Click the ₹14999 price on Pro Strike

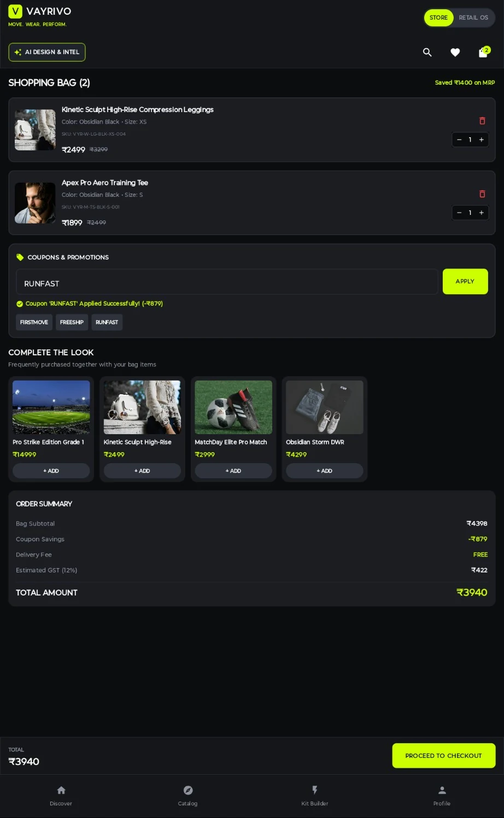[x=25, y=454]
